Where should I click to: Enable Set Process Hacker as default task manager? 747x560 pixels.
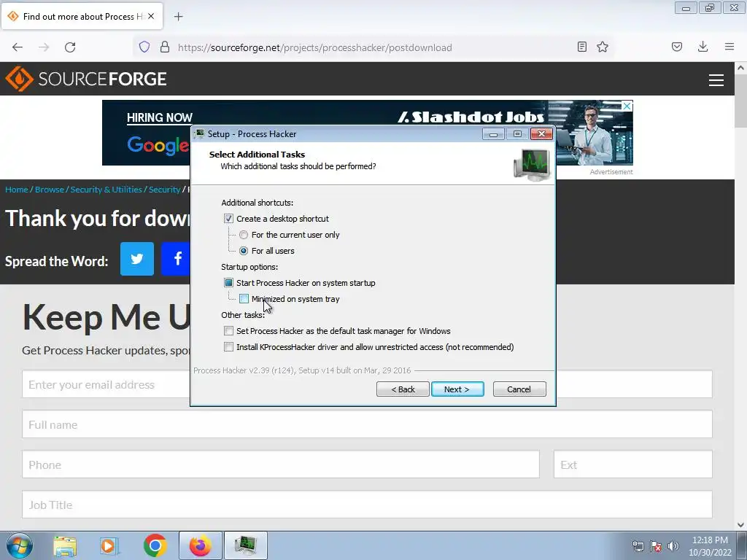point(228,331)
